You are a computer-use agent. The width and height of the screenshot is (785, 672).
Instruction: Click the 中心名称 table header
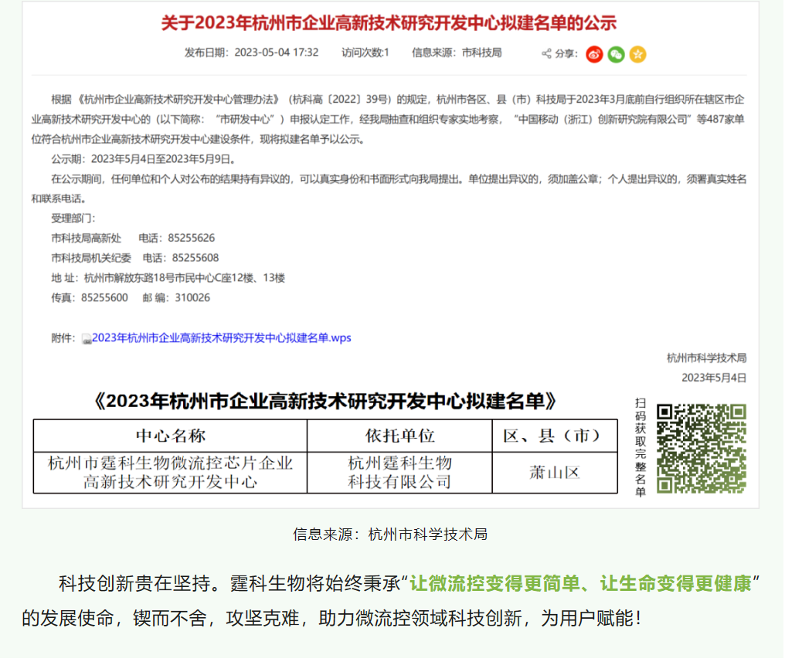point(170,436)
